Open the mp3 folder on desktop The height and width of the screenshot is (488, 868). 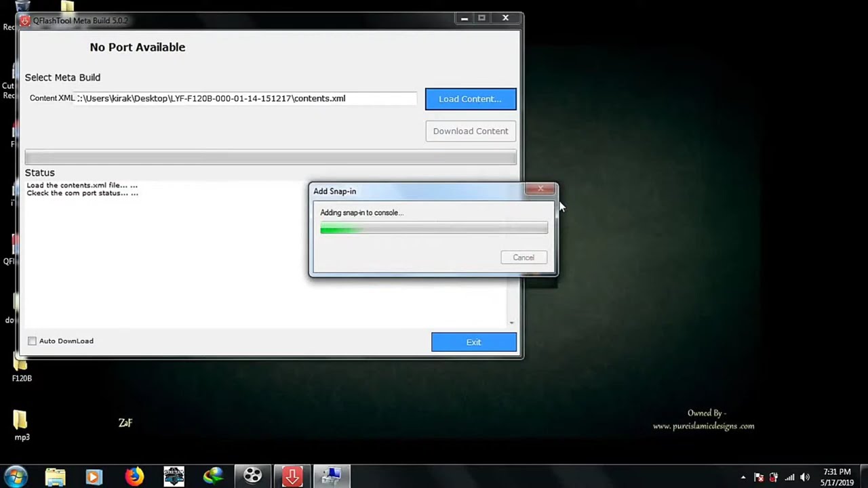pos(21,426)
